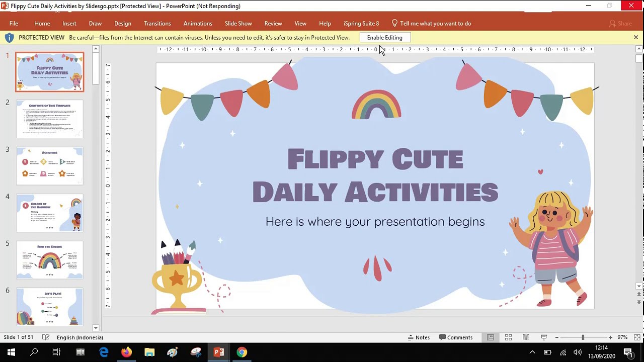The width and height of the screenshot is (644, 362).
Task: Switch to Slide Sorter view
Action: tap(508, 337)
